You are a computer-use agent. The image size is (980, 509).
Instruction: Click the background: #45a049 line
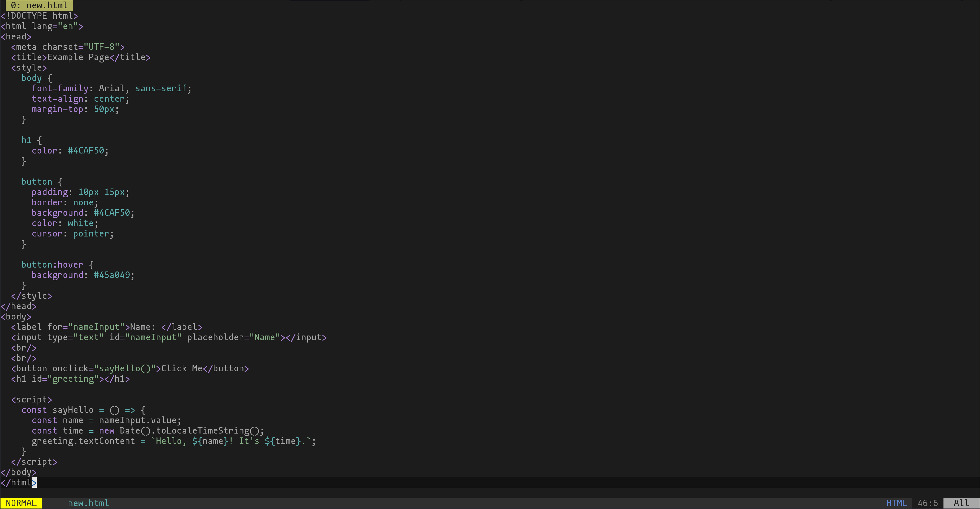tap(83, 275)
